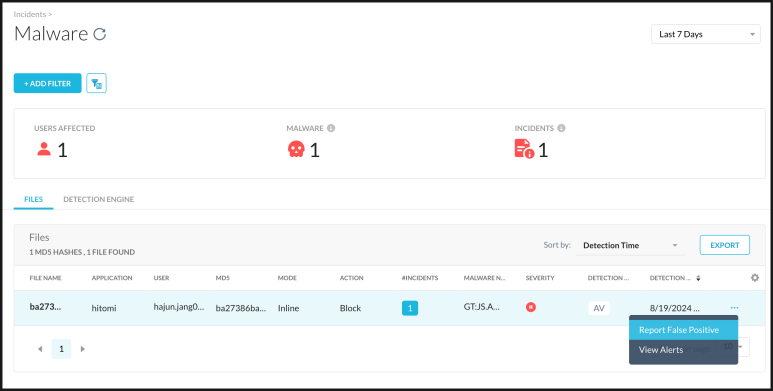Toggle sort arrow on Detection column
The image size is (773, 391).
[698, 278]
